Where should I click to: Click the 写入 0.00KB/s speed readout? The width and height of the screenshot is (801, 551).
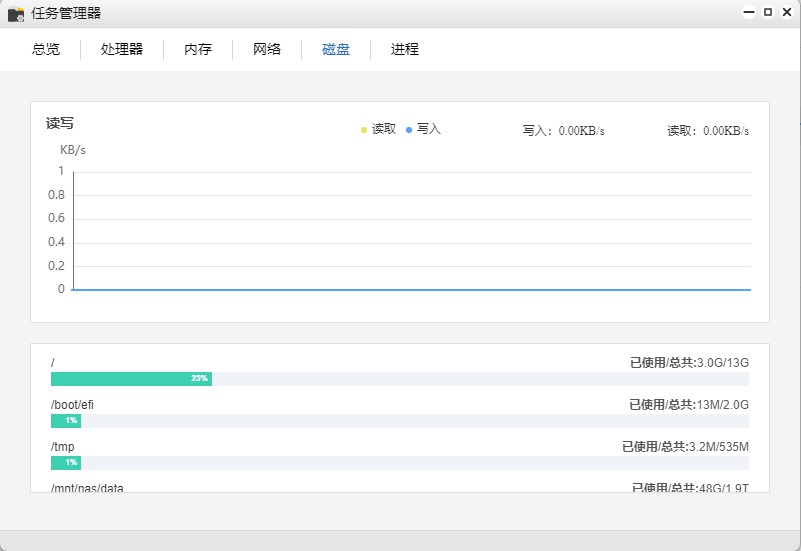tap(563, 131)
